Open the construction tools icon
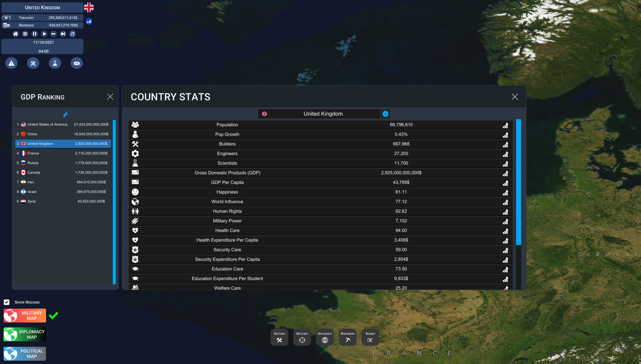641x364 pixels. [x=33, y=63]
